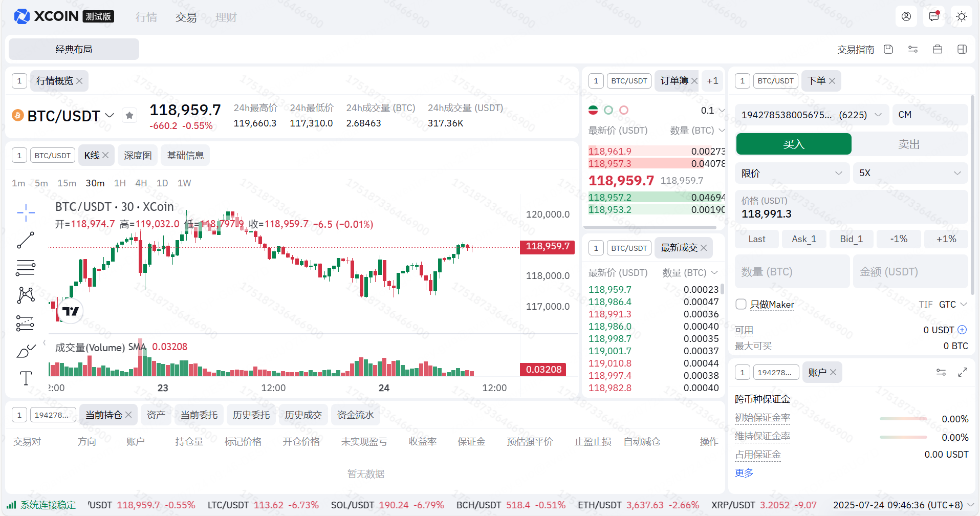Select the brush drawing tool
The width and height of the screenshot is (980, 516).
[26, 351]
